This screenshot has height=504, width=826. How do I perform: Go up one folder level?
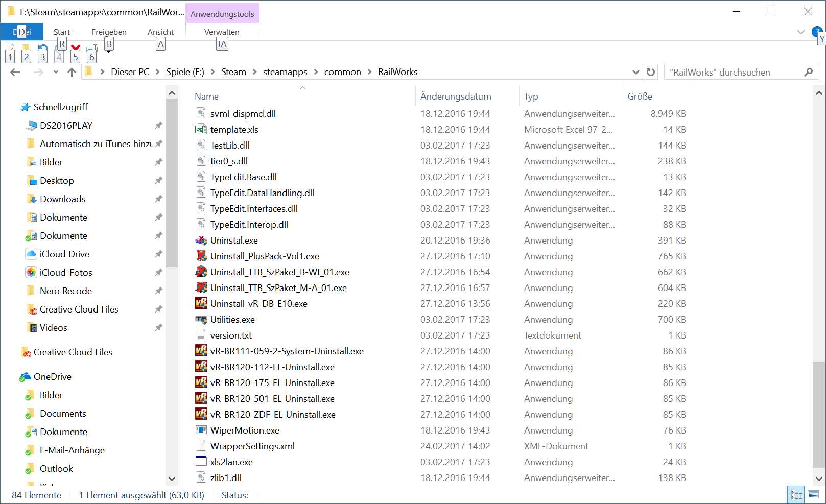pos(72,72)
